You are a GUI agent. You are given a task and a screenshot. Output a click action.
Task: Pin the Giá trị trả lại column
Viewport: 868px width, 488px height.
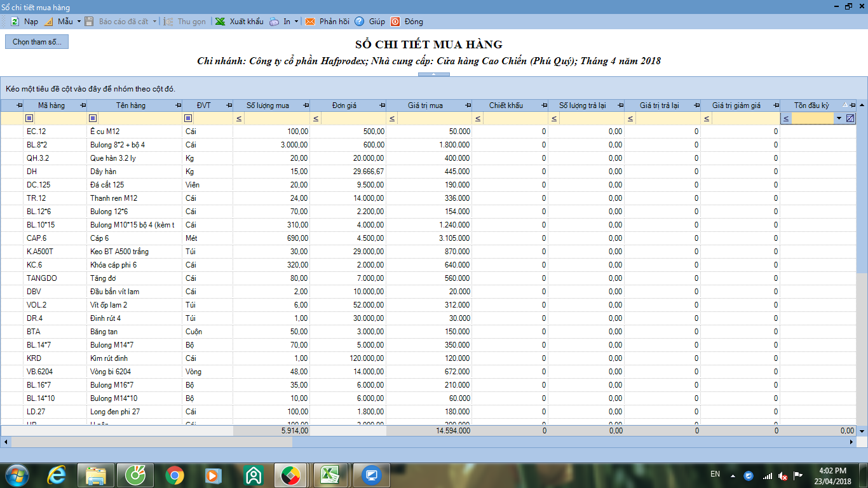696,105
